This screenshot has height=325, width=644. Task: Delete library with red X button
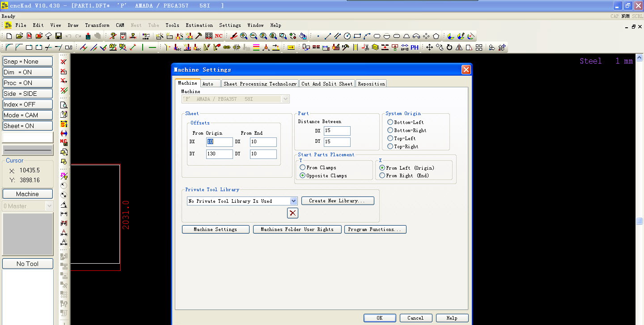click(293, 213)
